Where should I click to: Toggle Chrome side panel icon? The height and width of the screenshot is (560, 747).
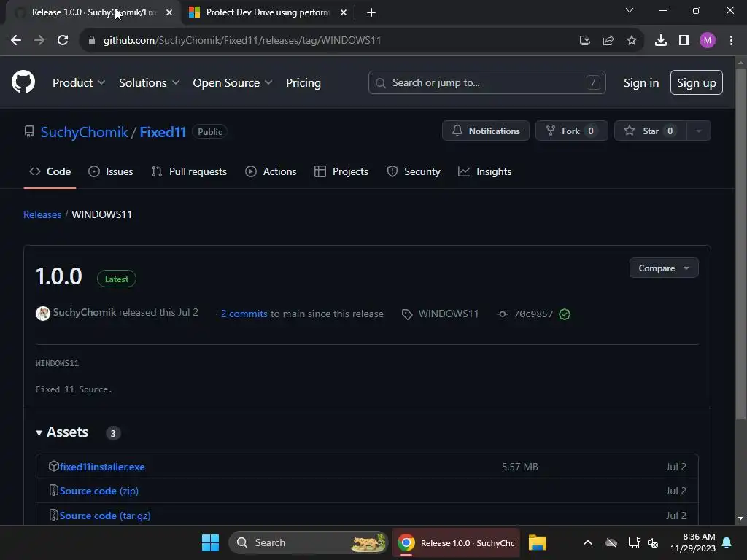point(684,40)
